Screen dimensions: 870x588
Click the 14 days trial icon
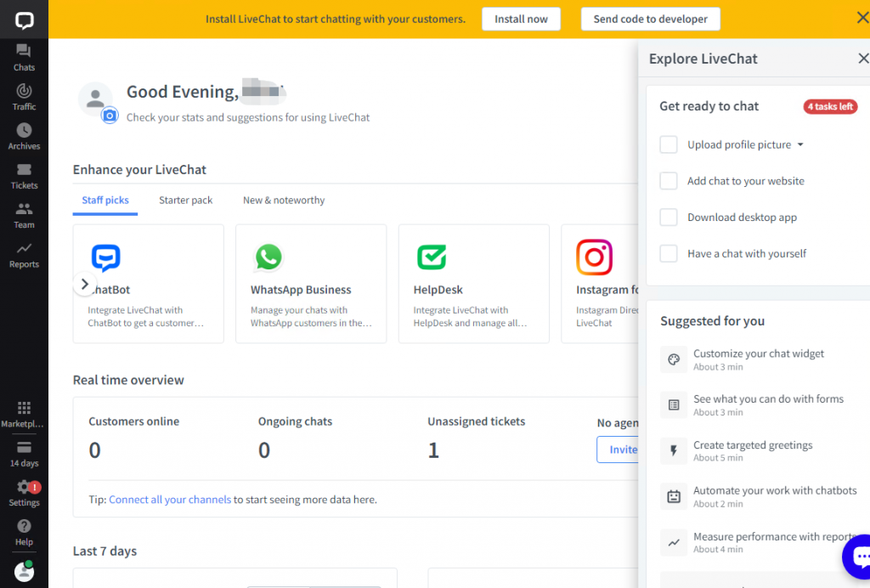tap(24, 448)
